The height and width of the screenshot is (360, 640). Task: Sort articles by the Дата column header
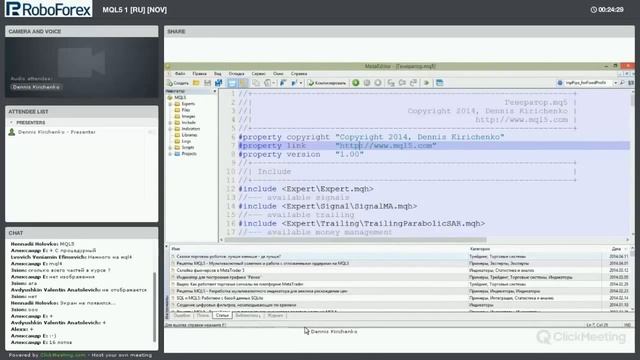[x=616, y=249]
